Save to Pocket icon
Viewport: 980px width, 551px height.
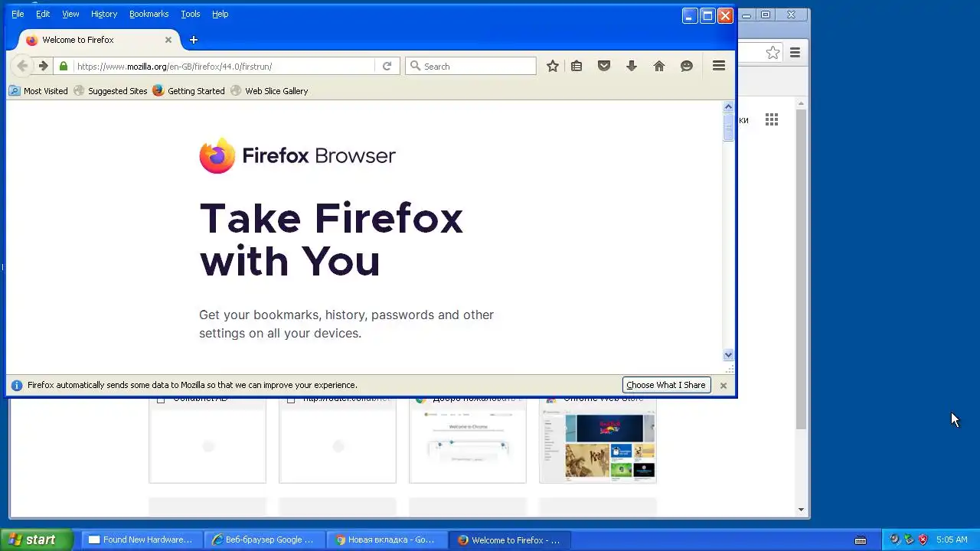coord(604,67)
